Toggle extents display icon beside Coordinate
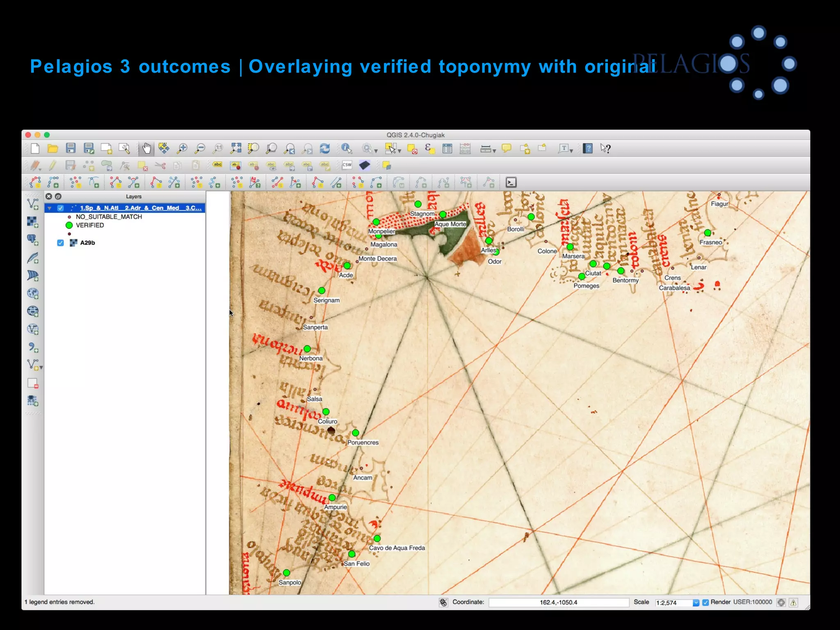The height and width of the screenshot is (630, 840). [x=443, y=602]
